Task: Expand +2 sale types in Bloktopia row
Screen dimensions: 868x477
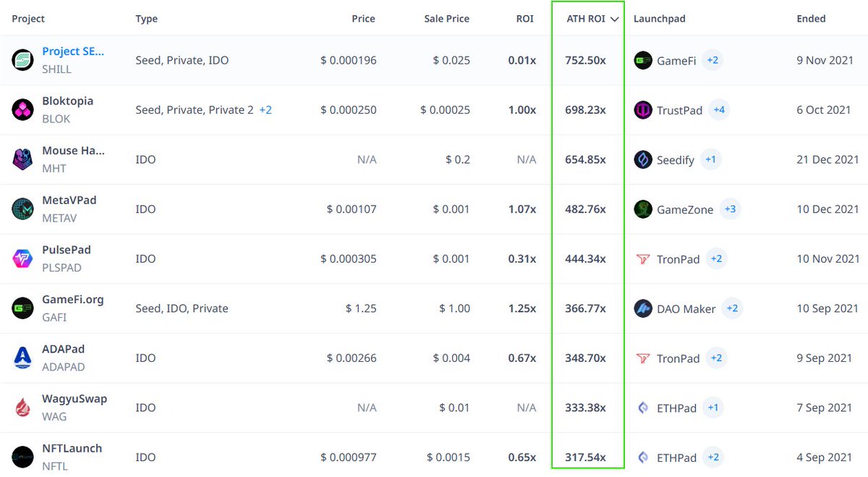Action: coord(265,110)
